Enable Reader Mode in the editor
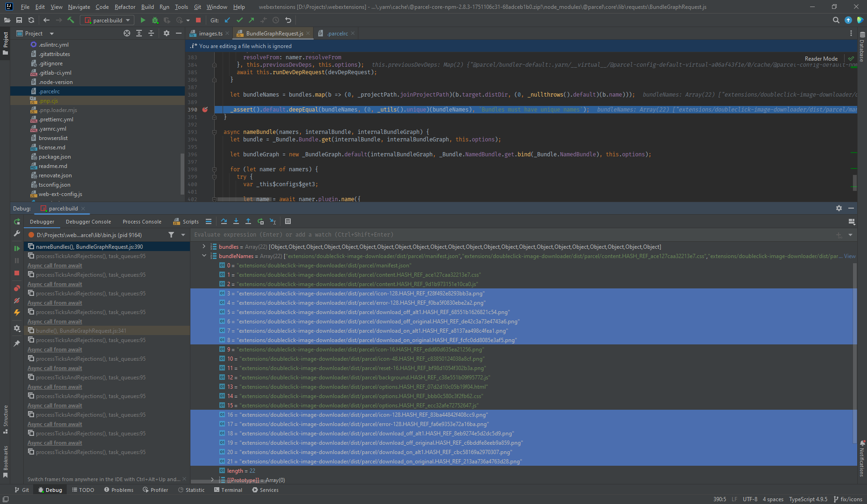Screen dimensions: 867x504 [821, 58]
